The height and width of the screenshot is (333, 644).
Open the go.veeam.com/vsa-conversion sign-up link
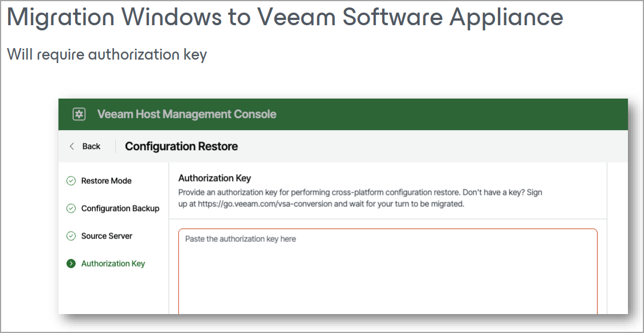click(x=265, y=203)
